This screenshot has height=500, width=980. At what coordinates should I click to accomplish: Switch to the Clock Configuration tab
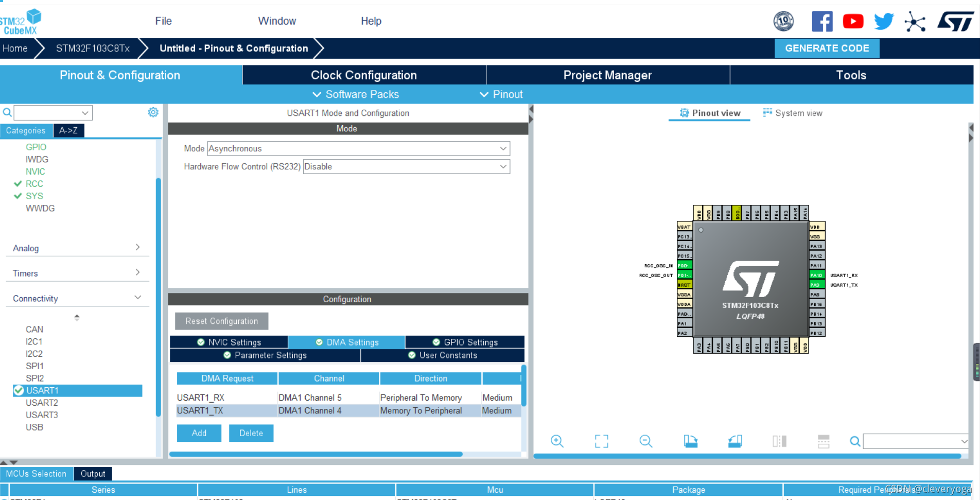pos(364,75)
